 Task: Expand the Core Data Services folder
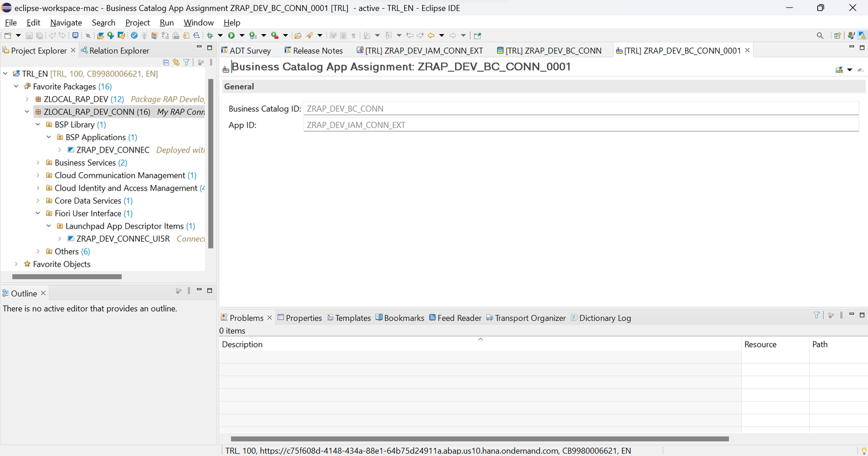38,200
